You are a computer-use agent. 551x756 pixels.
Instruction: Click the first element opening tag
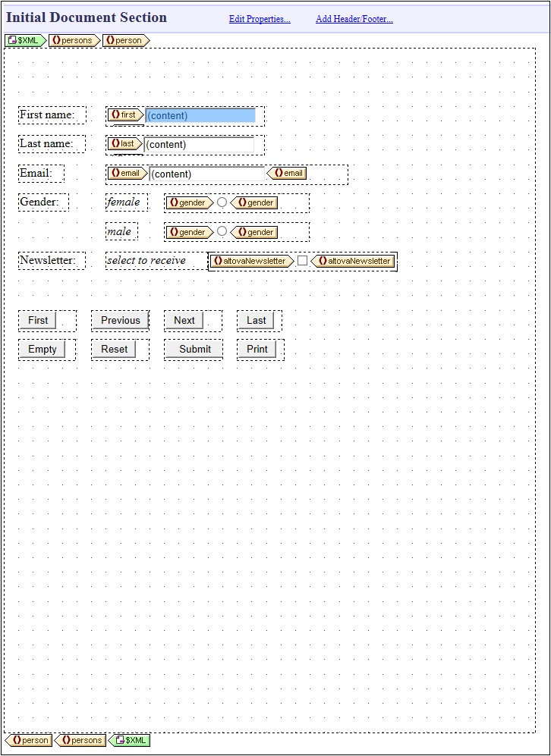coord(124,114)
